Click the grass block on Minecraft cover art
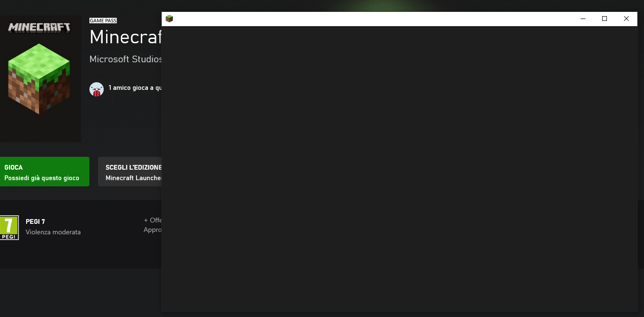The image size is (644, 317). click(39, 78)
